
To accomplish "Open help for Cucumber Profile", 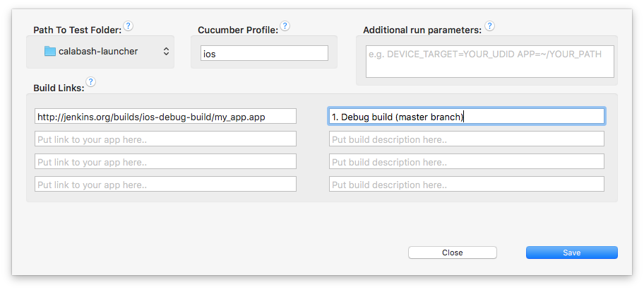I will (x=285, y=26).
